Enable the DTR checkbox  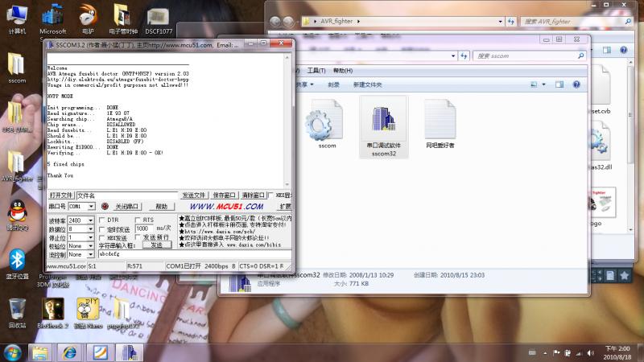102,220
